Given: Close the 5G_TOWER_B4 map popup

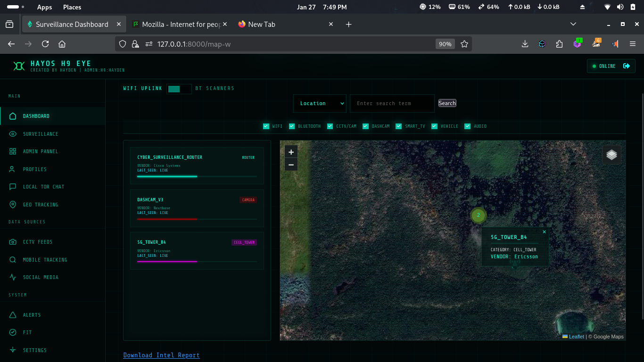Looking at the screenshot, I should [x=544, y=232].
